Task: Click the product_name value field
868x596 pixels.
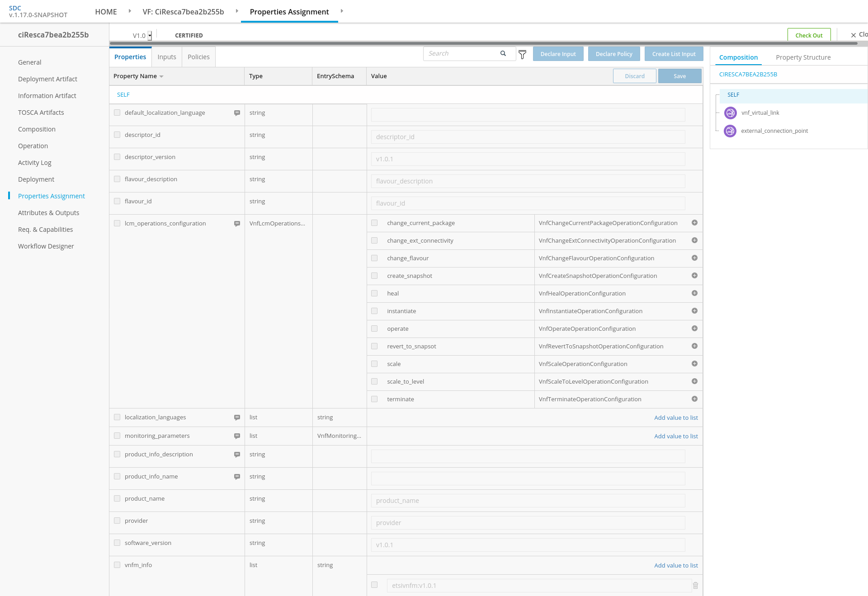Action: 528,501
